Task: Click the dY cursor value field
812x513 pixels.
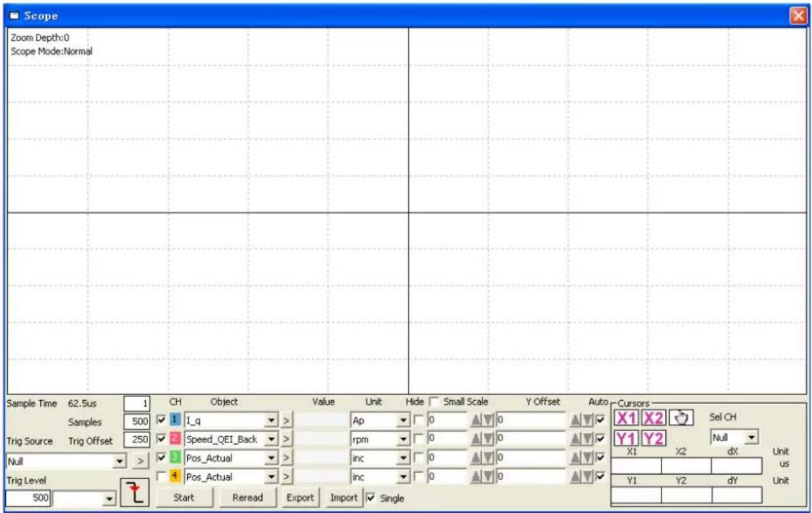Action: pyautogui.click(x=736, y=494)
